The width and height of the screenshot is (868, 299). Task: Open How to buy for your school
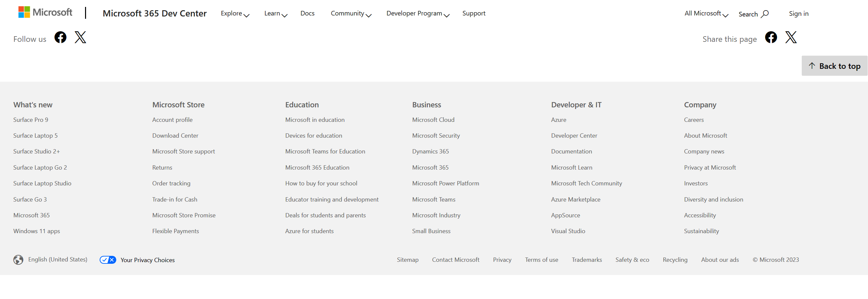click(x=321, y=183)
